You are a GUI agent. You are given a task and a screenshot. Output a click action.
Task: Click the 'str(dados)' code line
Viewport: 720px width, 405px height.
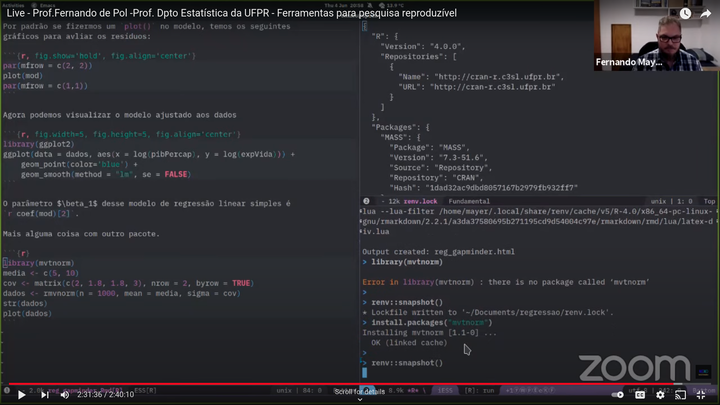click(25, 304)
